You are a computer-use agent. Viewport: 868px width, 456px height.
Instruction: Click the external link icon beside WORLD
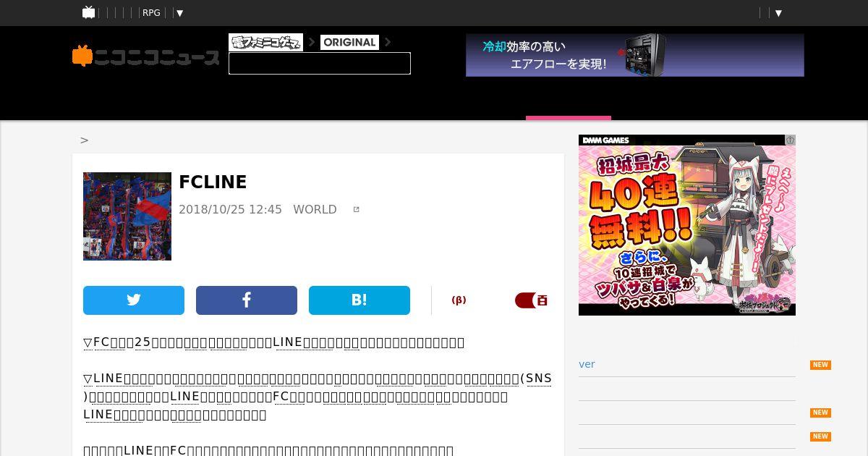356,209
